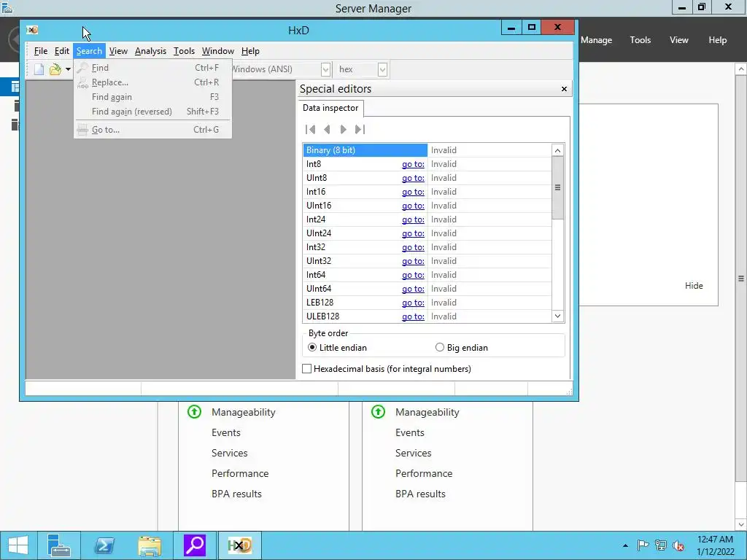Jump to first byte in Data inspector
This screenshot has height=560, width=747.
click(311, 130)
